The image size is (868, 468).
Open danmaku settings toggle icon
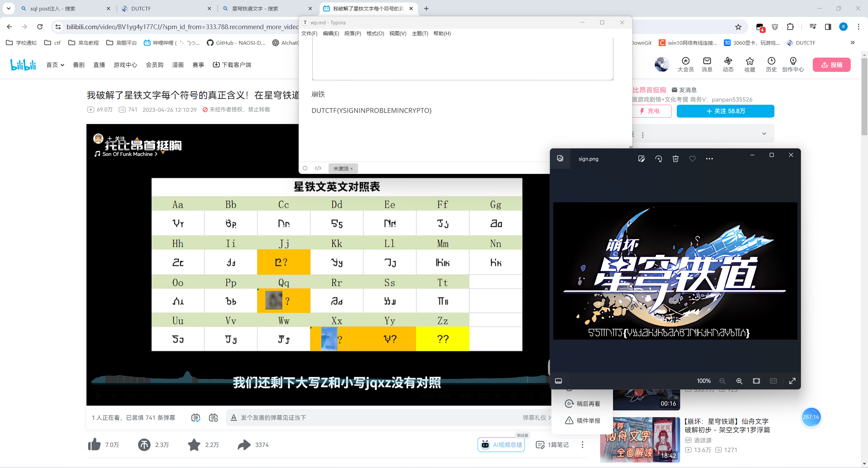[213, 418]
